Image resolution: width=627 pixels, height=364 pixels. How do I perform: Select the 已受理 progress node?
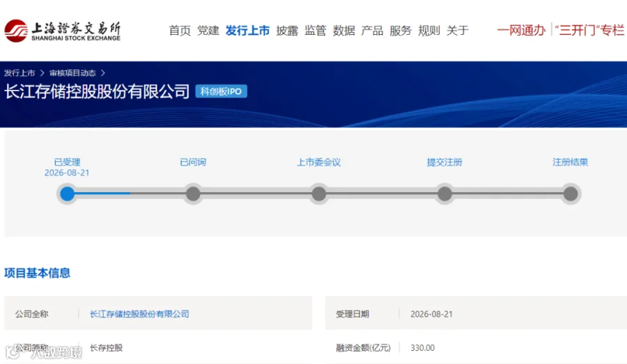(67, 193)
